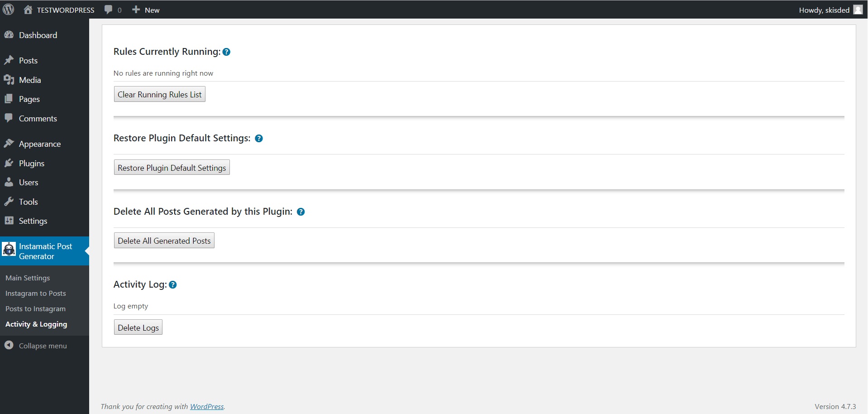Viewport: 868px width, 414px height.
Task: Open help icon next to Activity Log
Action: 173,285
